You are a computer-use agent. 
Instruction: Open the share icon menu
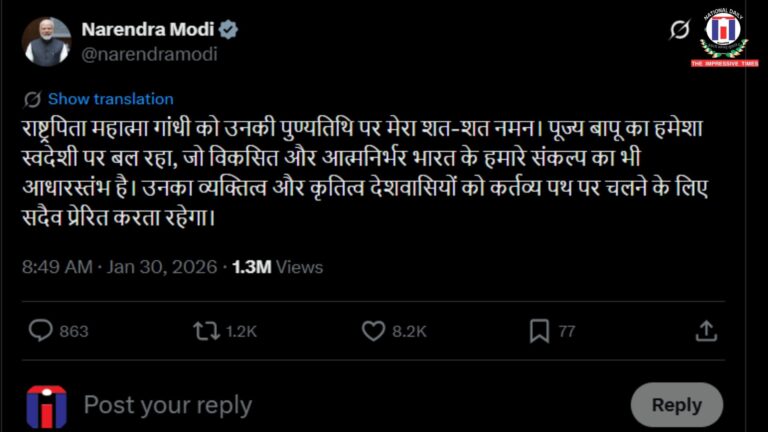pyautogui.click(x=706, y=331)
